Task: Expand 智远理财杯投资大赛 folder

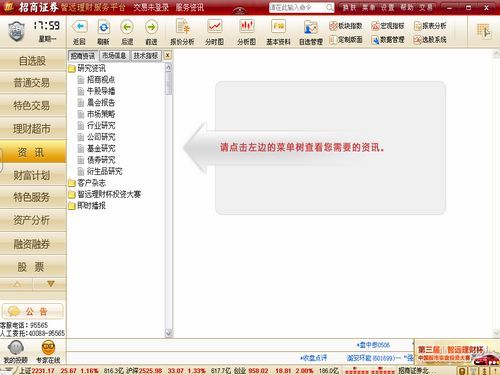Action: pyautogui.click(x=105, y=194)
